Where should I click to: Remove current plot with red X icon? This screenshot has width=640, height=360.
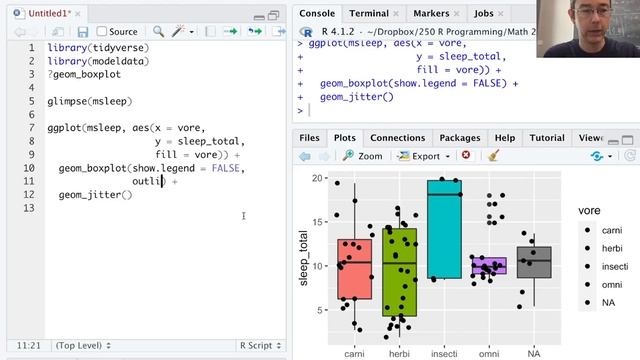(x=466, y=155)
